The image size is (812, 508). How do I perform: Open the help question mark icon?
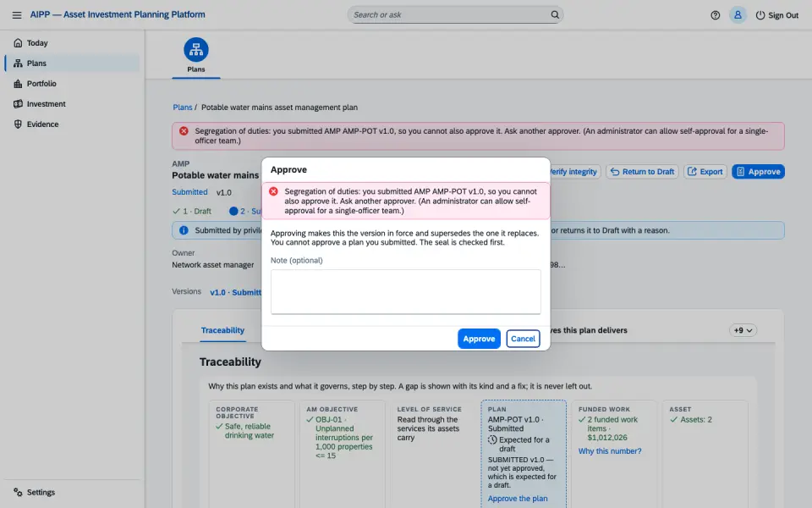(716, 15)
